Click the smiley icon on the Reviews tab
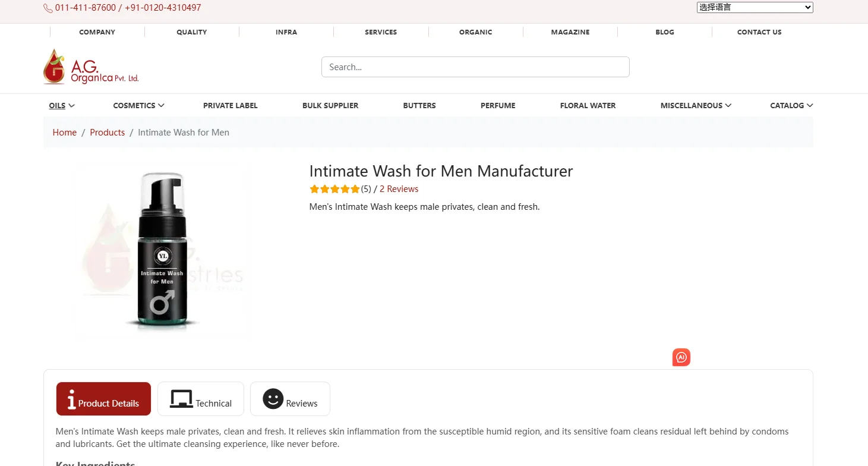The width and height of the screenshot is (868, 466). click(x=273, y=399)
